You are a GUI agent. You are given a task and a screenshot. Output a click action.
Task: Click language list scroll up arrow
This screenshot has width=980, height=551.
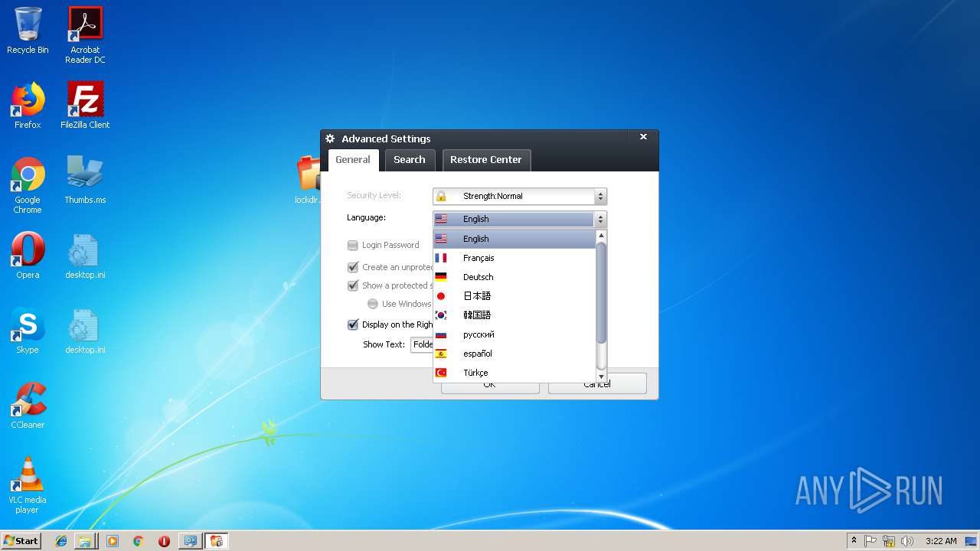601,236
